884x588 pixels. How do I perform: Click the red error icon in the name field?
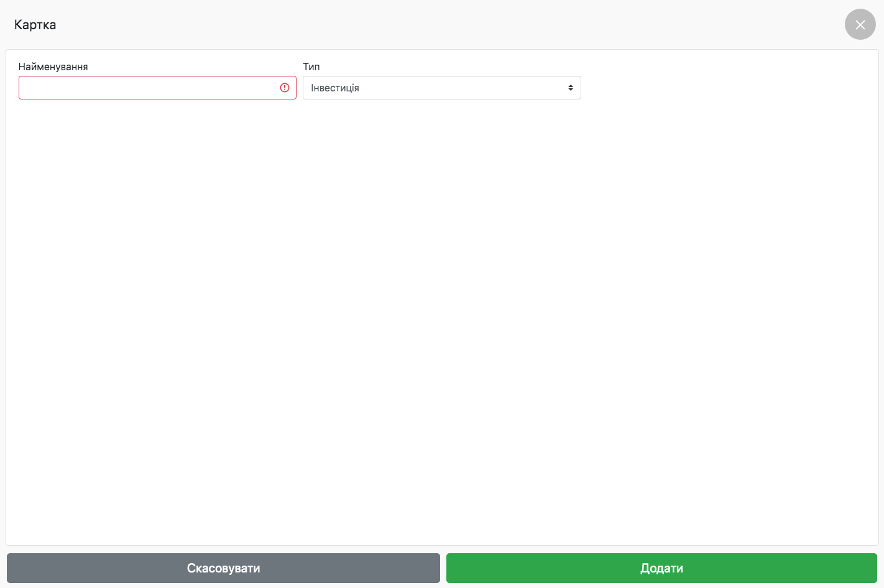pyautogui.click(x=285, y=88)
